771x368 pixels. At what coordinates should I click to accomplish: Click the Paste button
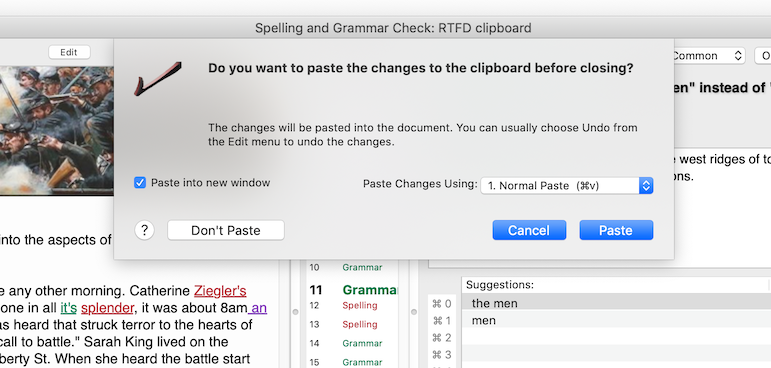(x=616, y=230)
